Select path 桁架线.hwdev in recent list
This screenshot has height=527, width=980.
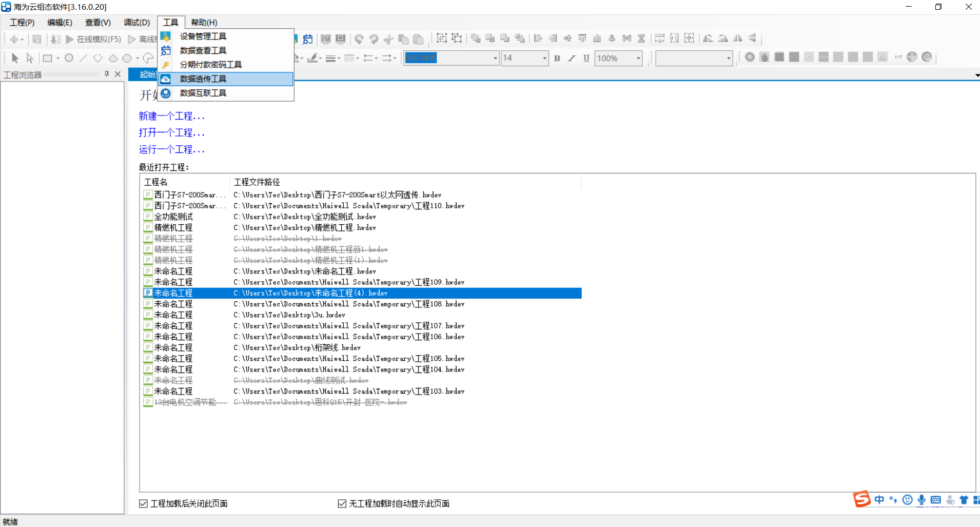click(x=297, y=348)
